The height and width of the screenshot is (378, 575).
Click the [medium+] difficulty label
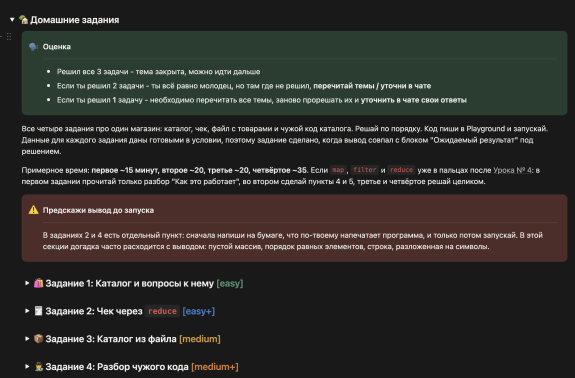215,367
